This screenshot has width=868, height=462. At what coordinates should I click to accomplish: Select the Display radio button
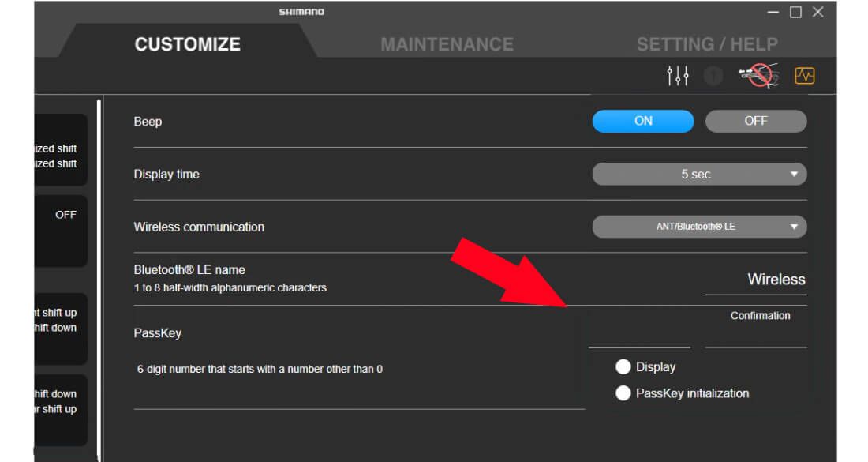tap(623, 366)
